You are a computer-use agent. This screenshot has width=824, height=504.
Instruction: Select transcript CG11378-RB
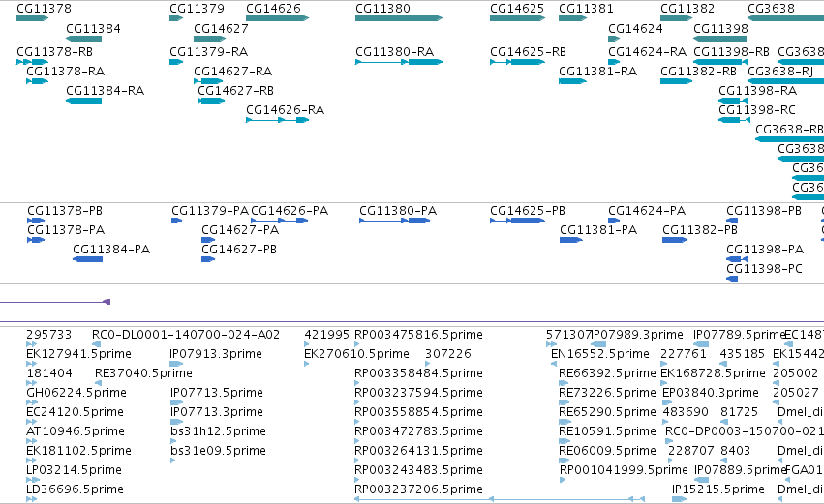click(x=54, y=52)
